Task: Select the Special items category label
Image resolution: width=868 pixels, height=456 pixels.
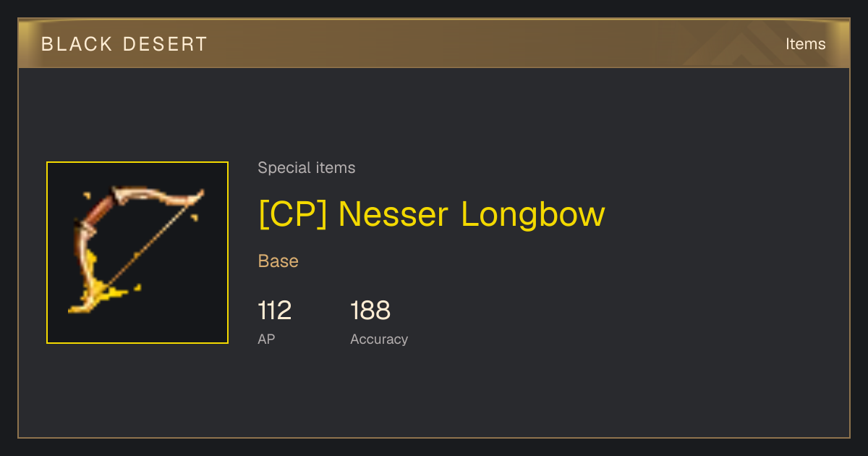Action: pyautogui.click(x=307, y=168)
